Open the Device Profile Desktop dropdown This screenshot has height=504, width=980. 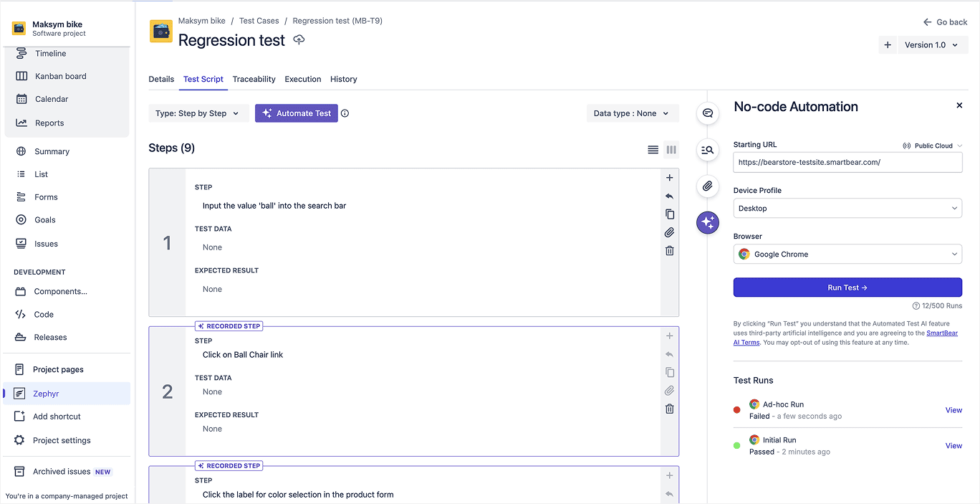pos(847,208)
